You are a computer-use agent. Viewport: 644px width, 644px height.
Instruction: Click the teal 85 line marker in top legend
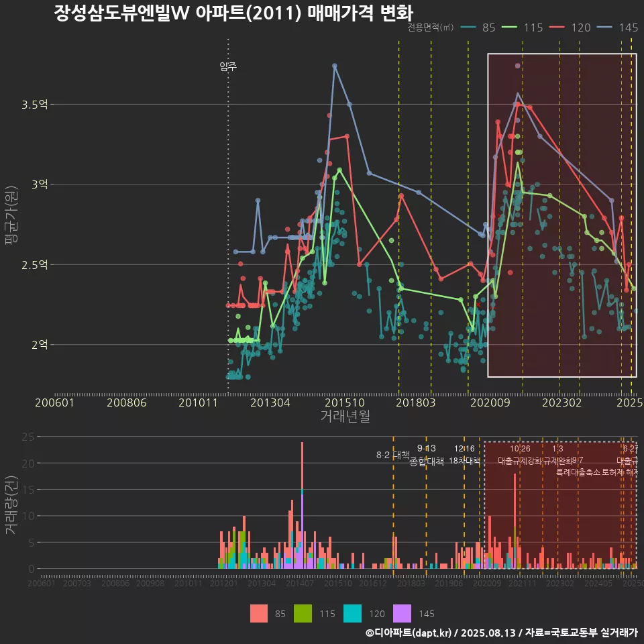[x=468, y=28]
